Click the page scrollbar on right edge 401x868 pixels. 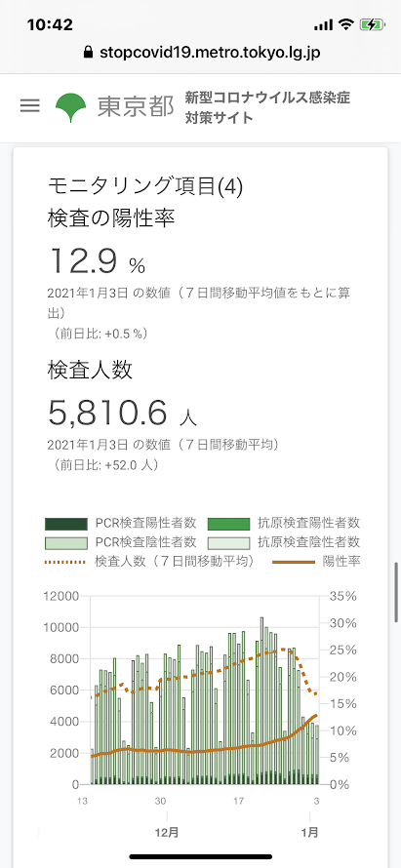[x=396, y=592]
